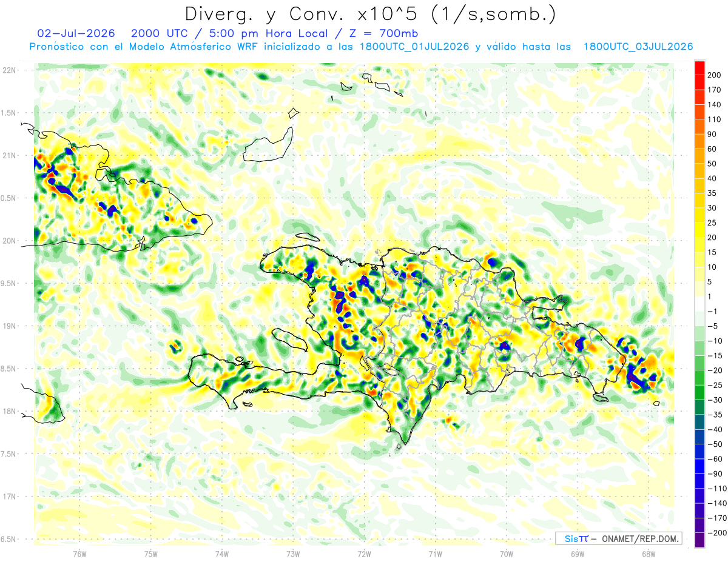Click the "70W" longitude label
The image size is (728, 562).
(507, 554)
